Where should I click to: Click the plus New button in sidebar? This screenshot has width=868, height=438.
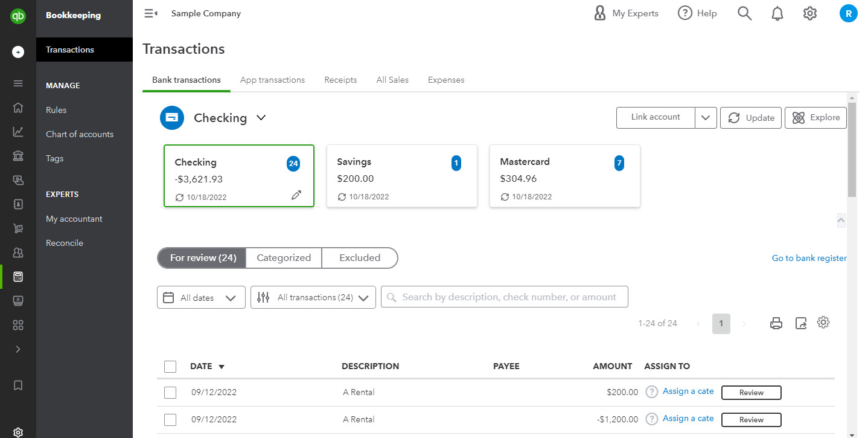point(18,52)
